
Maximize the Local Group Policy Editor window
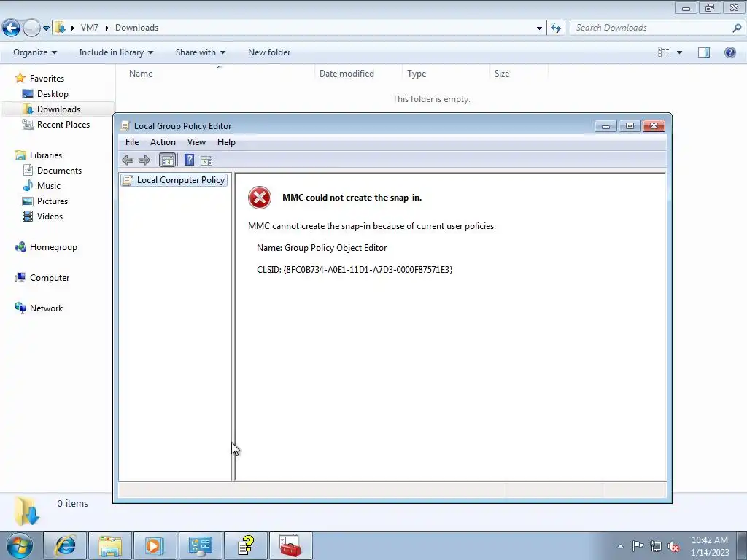630,125
